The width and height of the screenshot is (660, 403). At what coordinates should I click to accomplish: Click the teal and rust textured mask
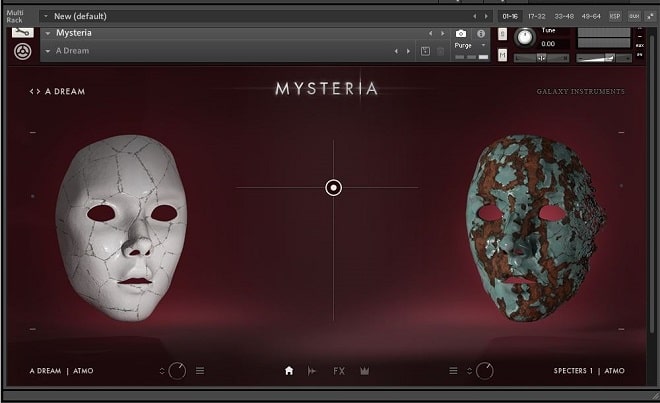pos(535,228)
